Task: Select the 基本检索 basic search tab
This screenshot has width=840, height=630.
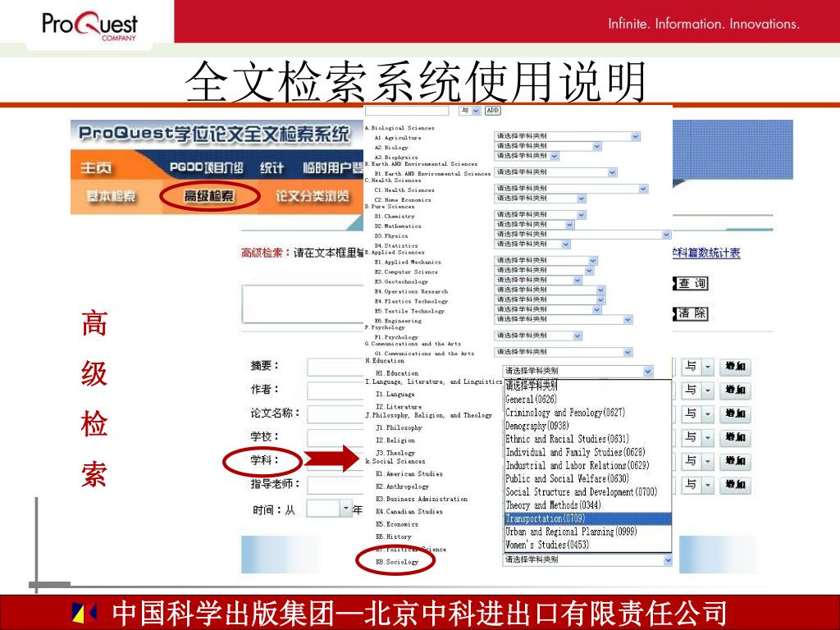Action: pos(111,196)
